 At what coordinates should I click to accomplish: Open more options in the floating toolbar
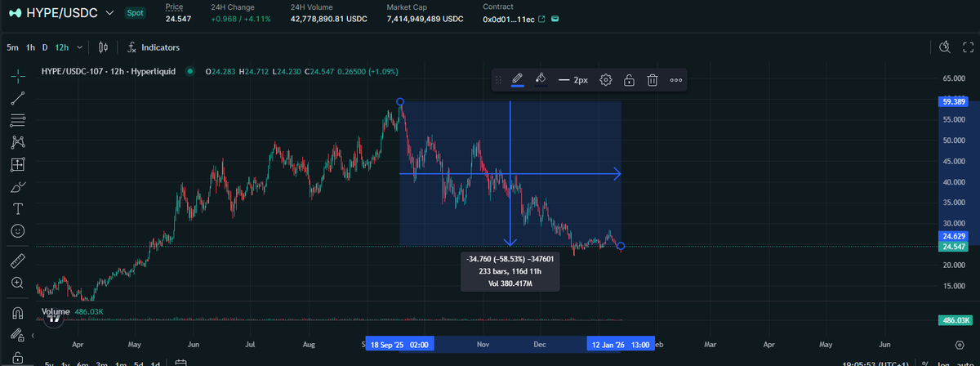click(676, 80)
